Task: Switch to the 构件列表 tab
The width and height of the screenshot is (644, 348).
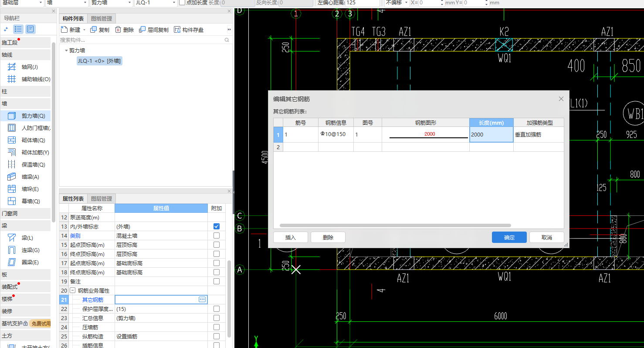Action: click(73, 18)
